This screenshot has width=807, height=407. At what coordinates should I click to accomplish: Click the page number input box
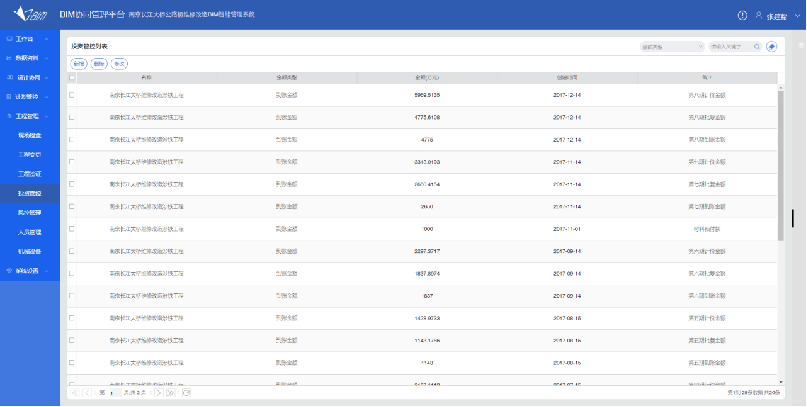115,393
